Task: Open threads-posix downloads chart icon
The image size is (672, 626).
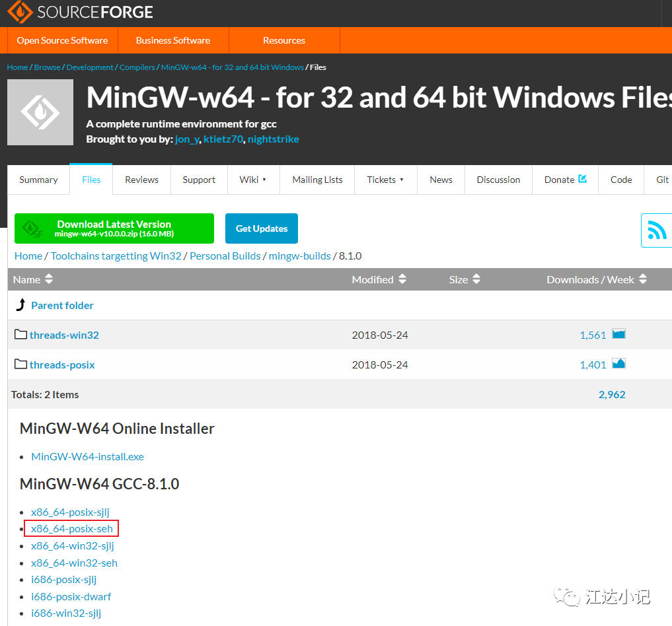Action: [x=618, y=364]
